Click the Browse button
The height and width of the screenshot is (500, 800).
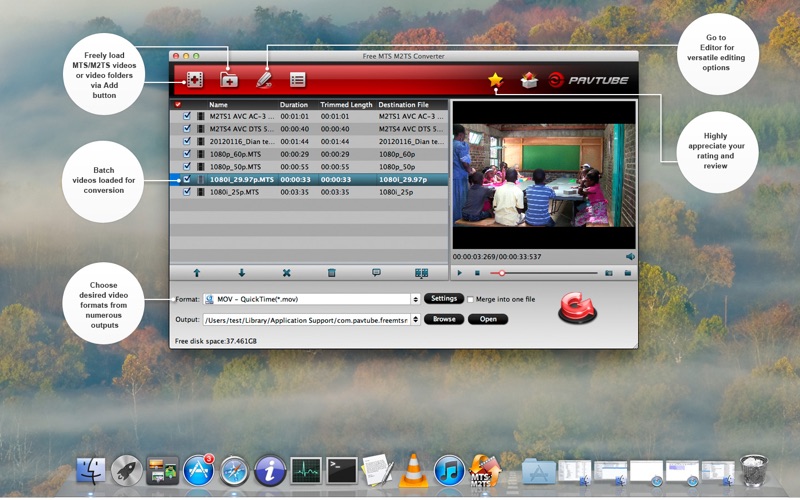click(x=444, y=319)
